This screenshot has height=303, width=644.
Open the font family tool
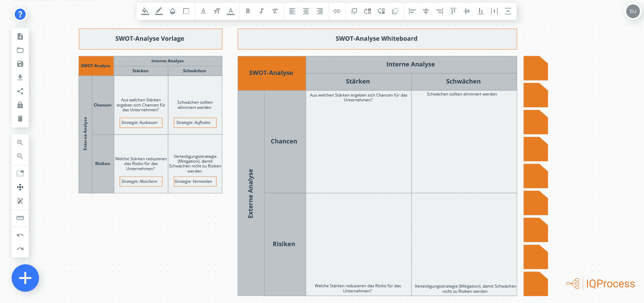click(203, 11)
